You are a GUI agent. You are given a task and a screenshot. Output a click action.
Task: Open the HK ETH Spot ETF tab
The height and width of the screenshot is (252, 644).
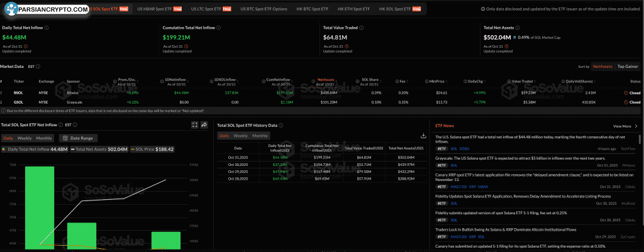tap(353, 9)
